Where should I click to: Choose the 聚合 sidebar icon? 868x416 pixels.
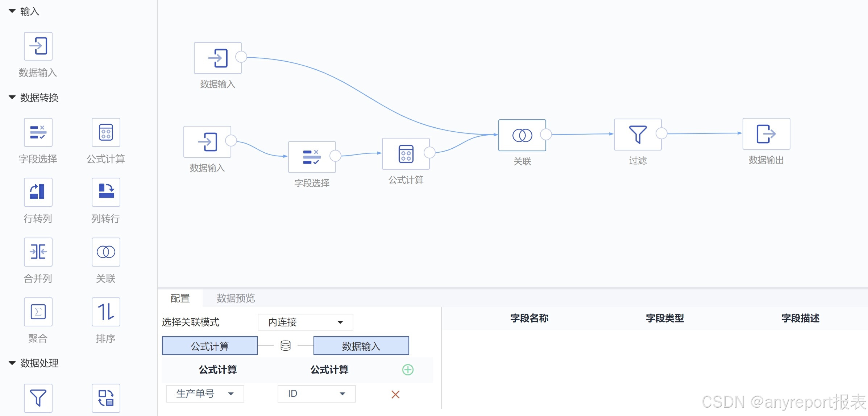point(38,312)
